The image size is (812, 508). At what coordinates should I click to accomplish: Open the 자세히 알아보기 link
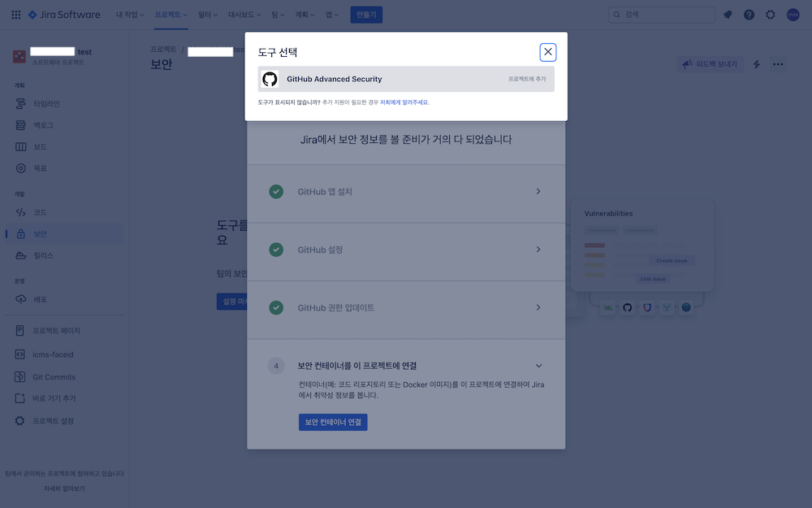(x=64, y=488)
